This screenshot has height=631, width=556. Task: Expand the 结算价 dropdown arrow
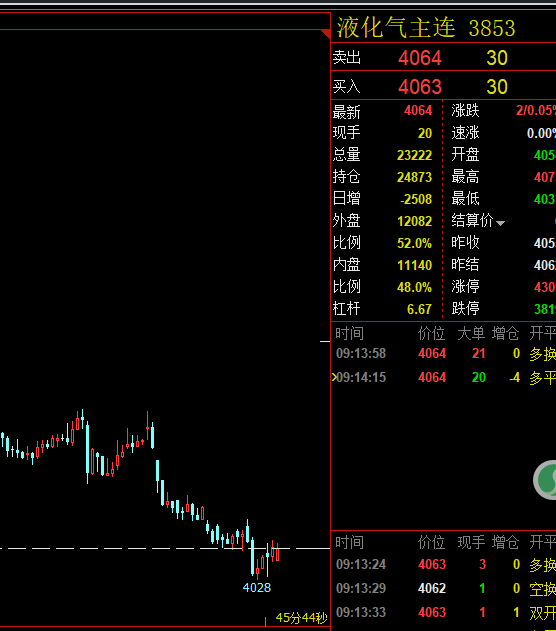(500, 223)
